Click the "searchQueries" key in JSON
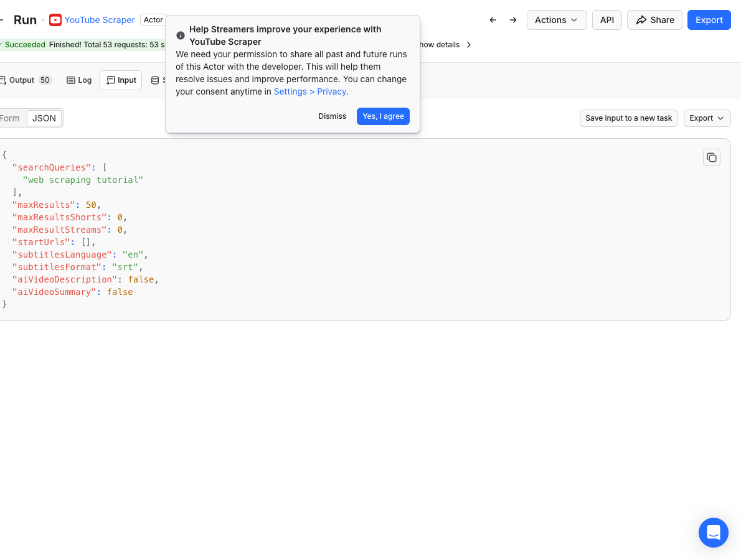This screenshot has height=560, width=741. point(52,167)
